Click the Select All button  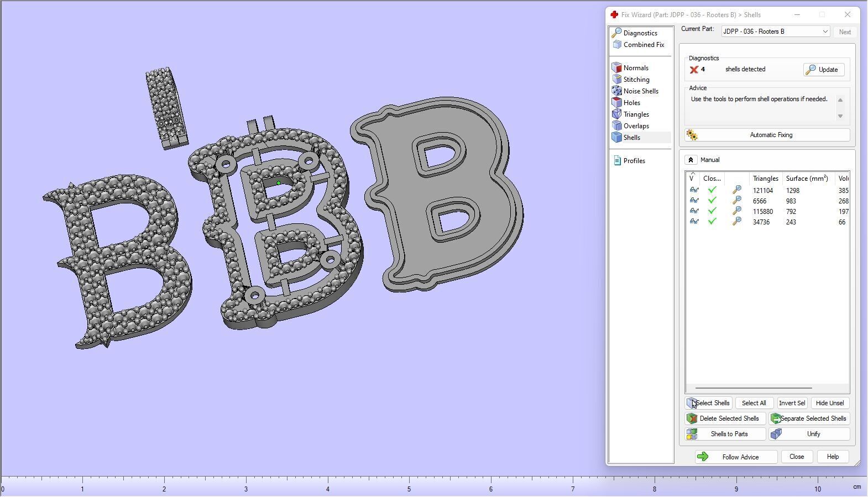pyautogui.click(x=754, y=403)
